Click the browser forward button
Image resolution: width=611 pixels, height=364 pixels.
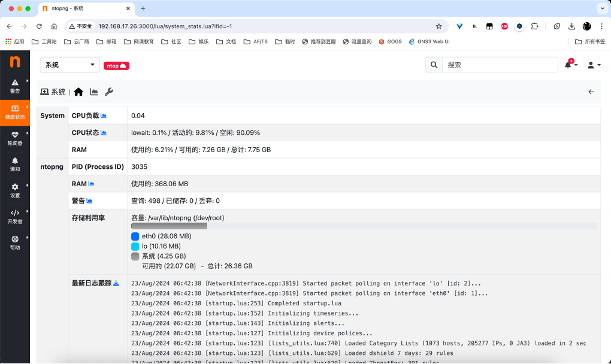tap(24, 26)
